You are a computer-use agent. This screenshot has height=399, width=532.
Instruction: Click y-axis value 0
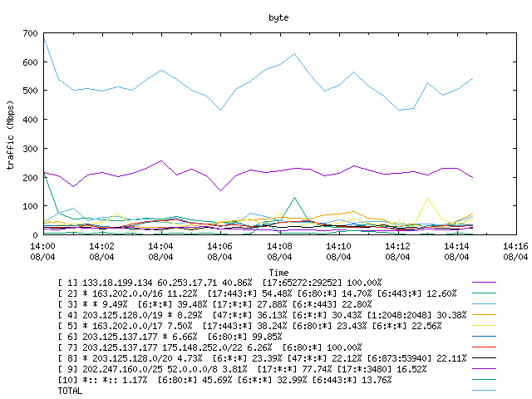[35, 234]
